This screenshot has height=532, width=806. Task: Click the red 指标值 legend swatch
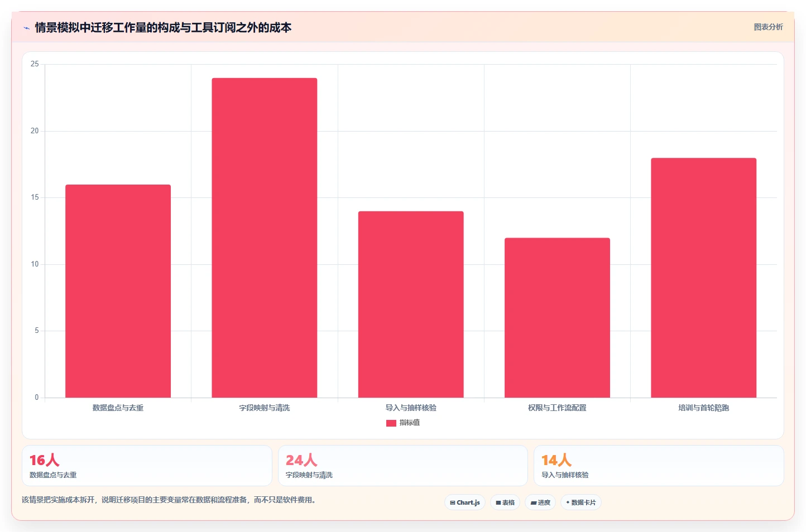pyautogui.click(x=391, y=423)
